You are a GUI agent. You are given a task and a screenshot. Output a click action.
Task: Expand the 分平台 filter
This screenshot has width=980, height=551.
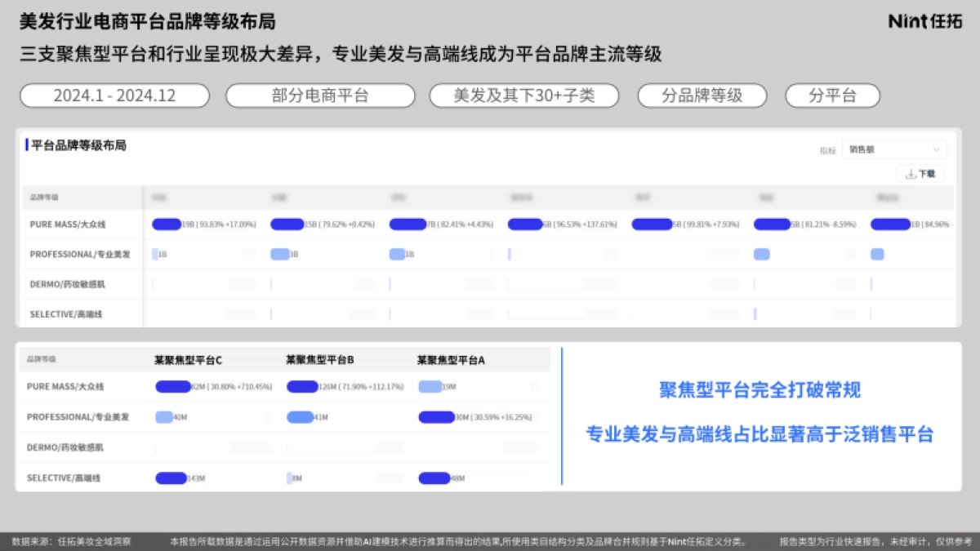pos(832,96)
